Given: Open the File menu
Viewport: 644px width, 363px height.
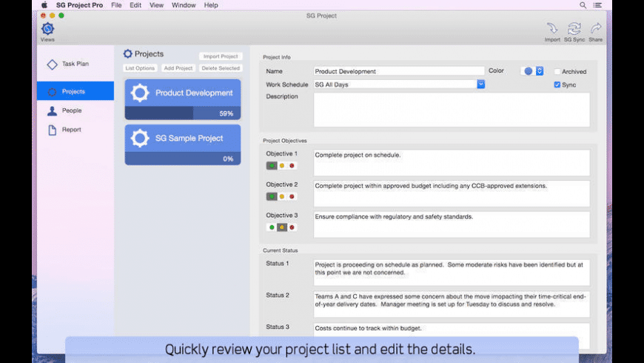Looking at the screenshot, I should tap(116, 5).
